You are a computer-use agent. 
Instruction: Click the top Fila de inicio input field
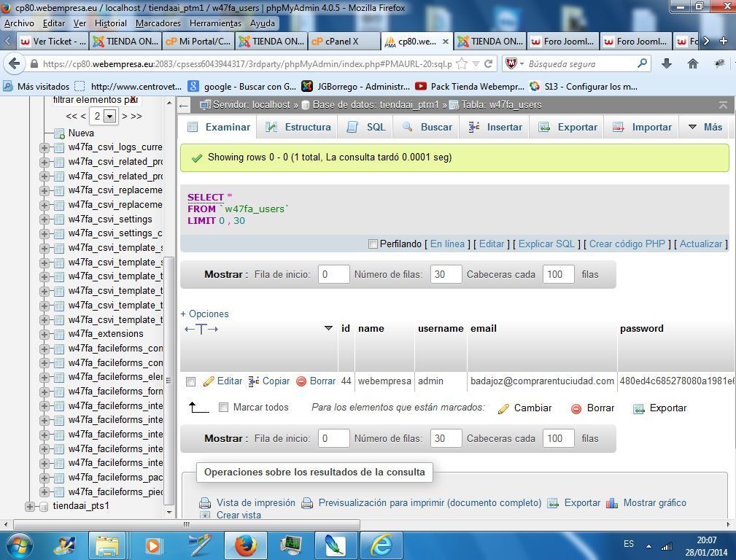click(x=334, y=275)
